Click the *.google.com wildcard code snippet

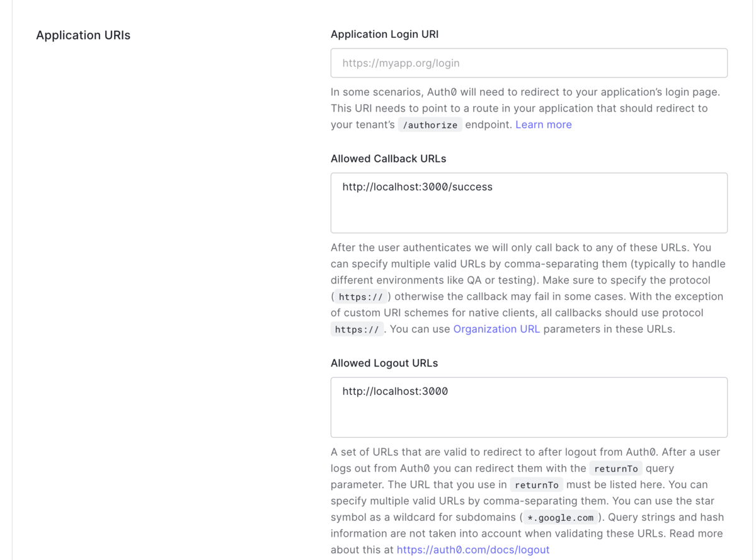click(561, 518)
